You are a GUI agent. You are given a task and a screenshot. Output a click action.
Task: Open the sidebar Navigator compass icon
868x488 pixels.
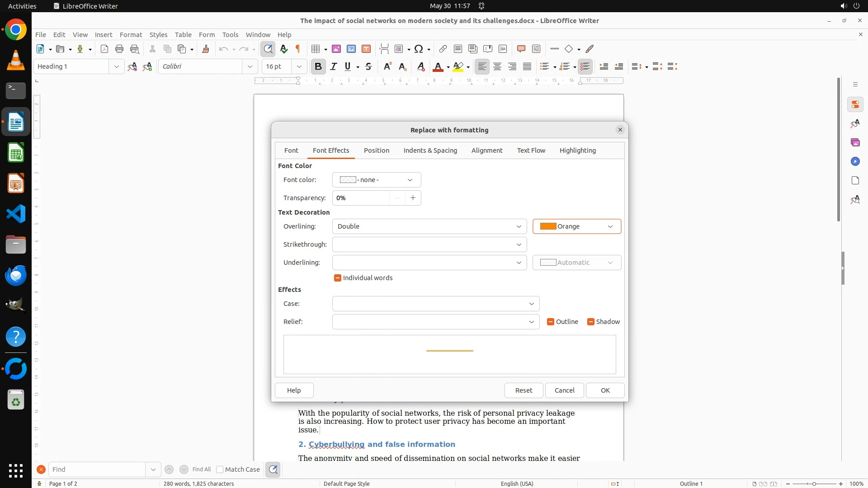[x=855, y=161]
